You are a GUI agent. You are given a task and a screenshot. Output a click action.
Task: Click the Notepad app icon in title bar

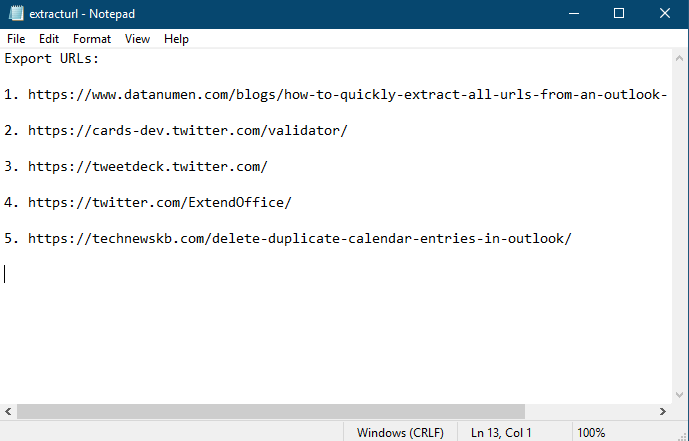[14, 14]
